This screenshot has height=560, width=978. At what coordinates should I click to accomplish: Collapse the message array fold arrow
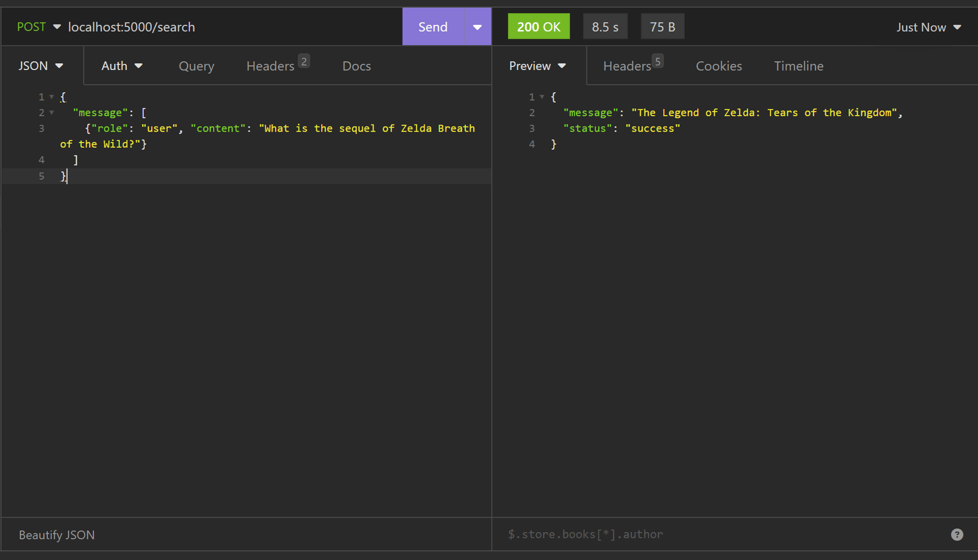tap(51, 113)
